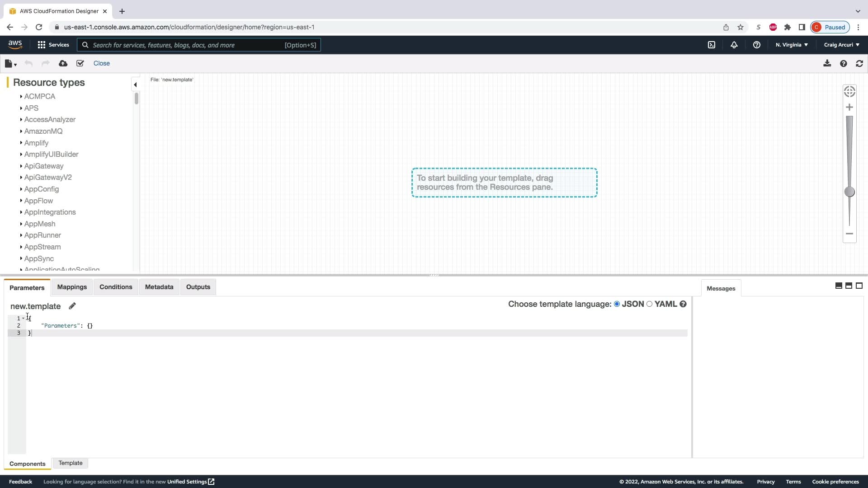Image resolution: width=868 pixels, height=488 pixels.
Task: Click the Create stack cloud upload icon
Action: click(x=63, y=64)
